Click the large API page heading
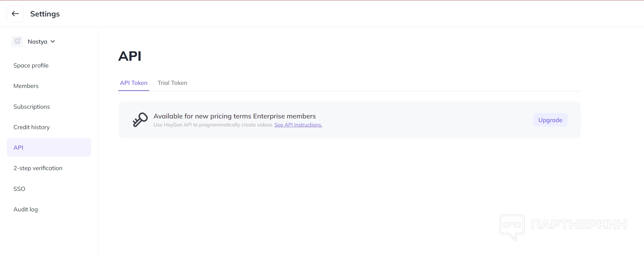 [130, 56]
